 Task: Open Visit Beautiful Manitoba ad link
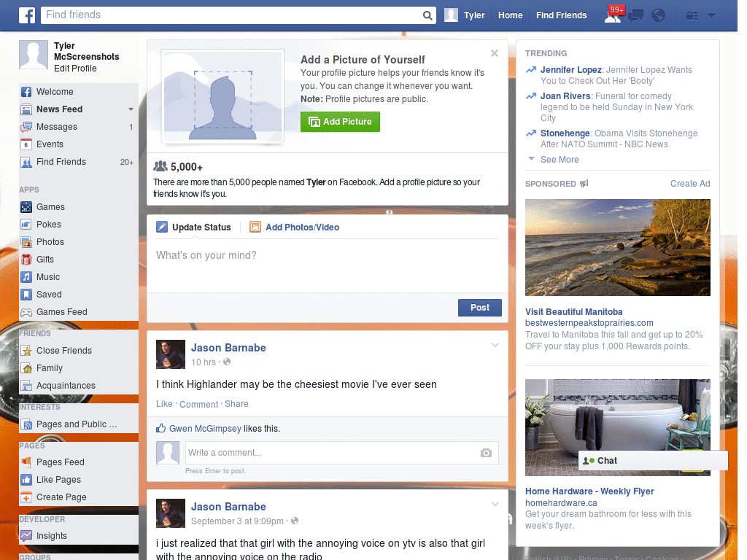[573, 312]
